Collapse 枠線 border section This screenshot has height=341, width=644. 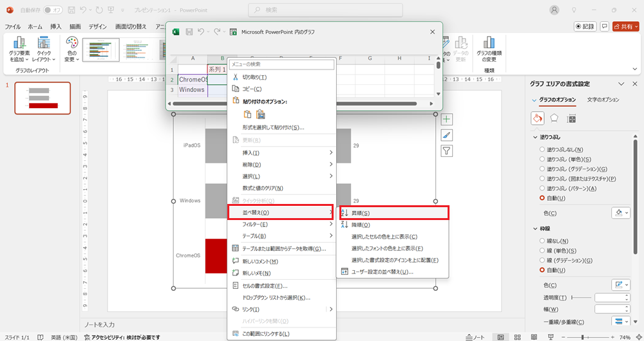(535, 229)
